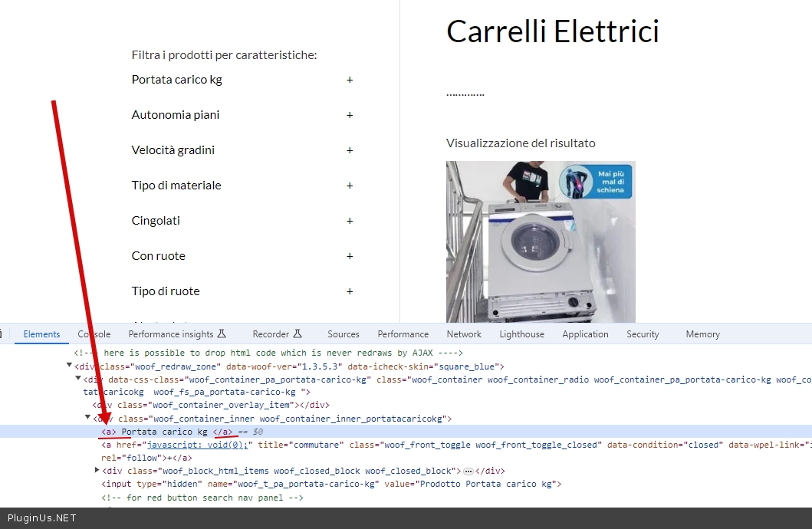Expand the Portata carico kg filter plus
The image size is (812, 529).
click(x=350, y=80)
